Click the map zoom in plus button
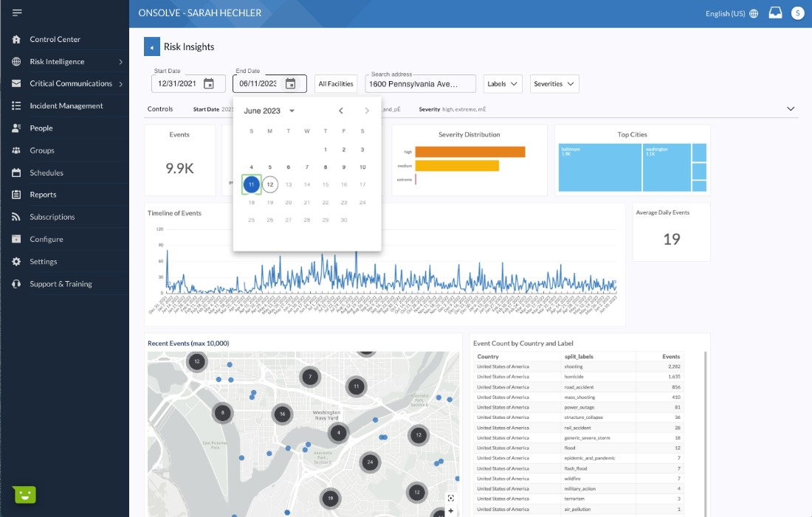The width and height of the screenshot is (812, 517). [451, 510]
